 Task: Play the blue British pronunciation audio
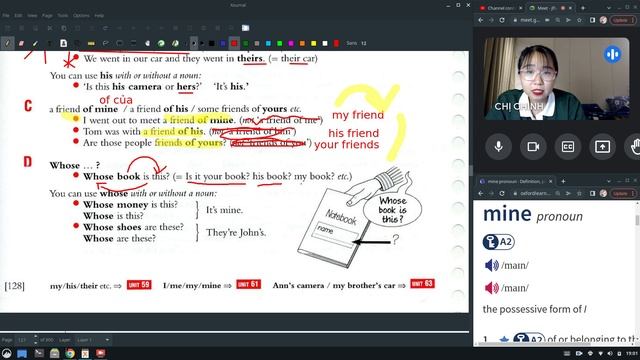click(x=491, y=265)
